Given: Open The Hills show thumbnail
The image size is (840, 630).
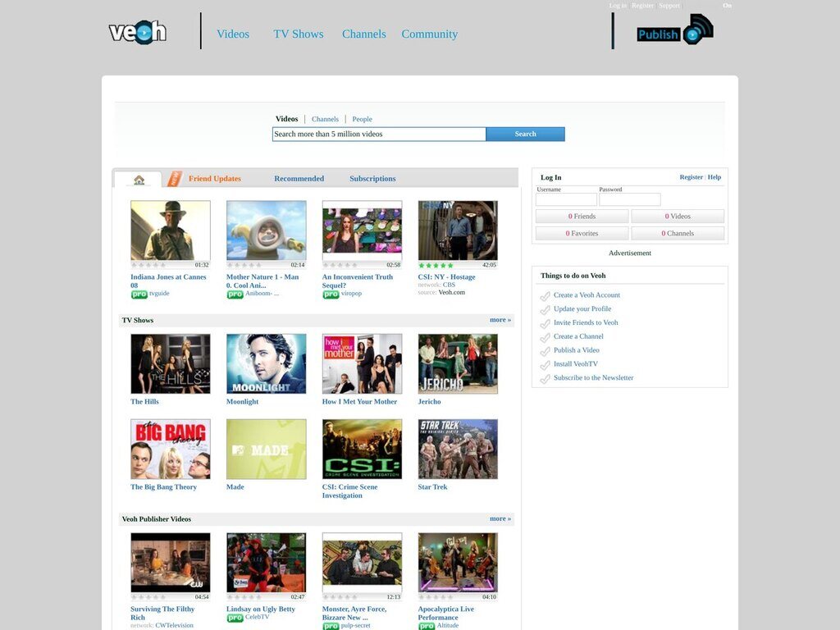Looking at the screenshot, I should [x=171, y=363].
